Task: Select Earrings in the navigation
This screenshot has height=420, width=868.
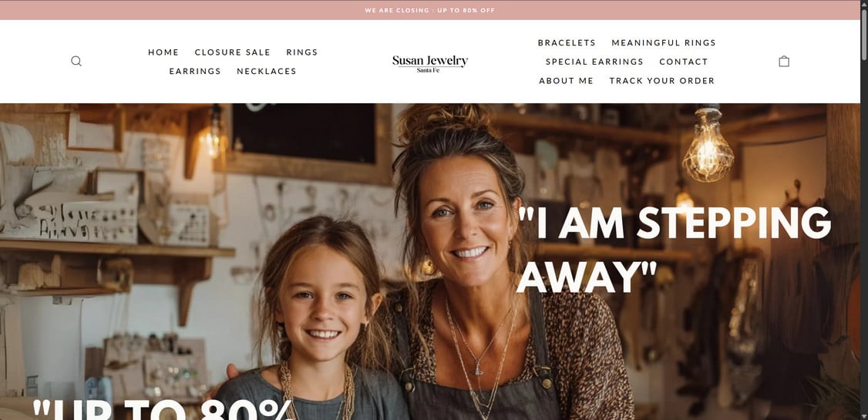Action: coord(195,71)
